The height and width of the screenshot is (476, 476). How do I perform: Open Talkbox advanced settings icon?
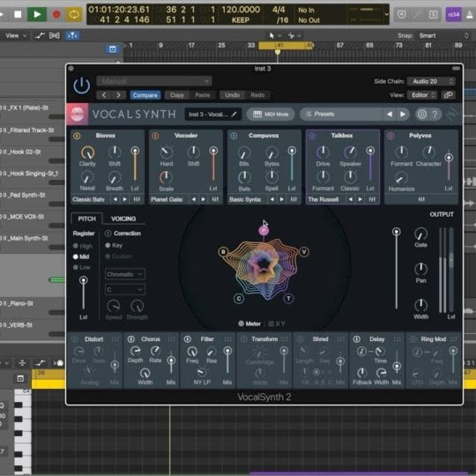point(372,199)
